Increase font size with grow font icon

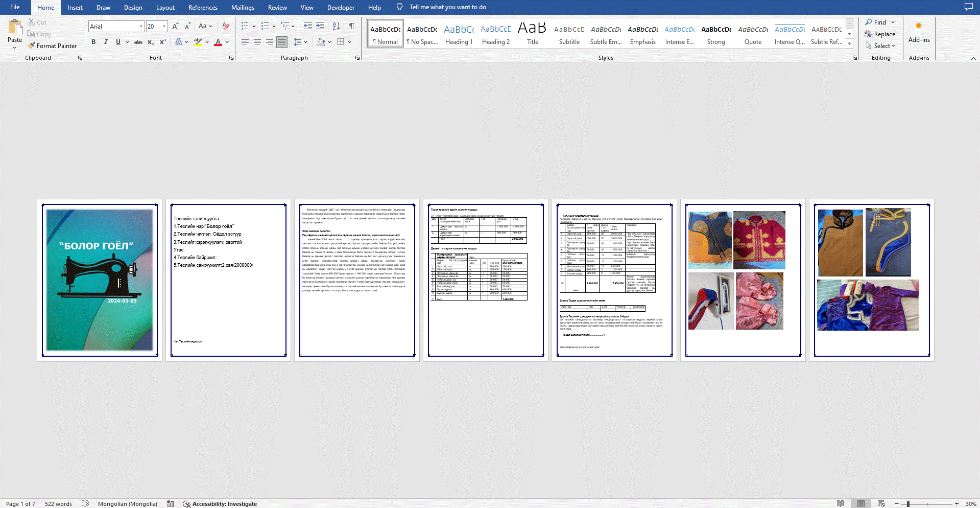[x=175, y=26]
